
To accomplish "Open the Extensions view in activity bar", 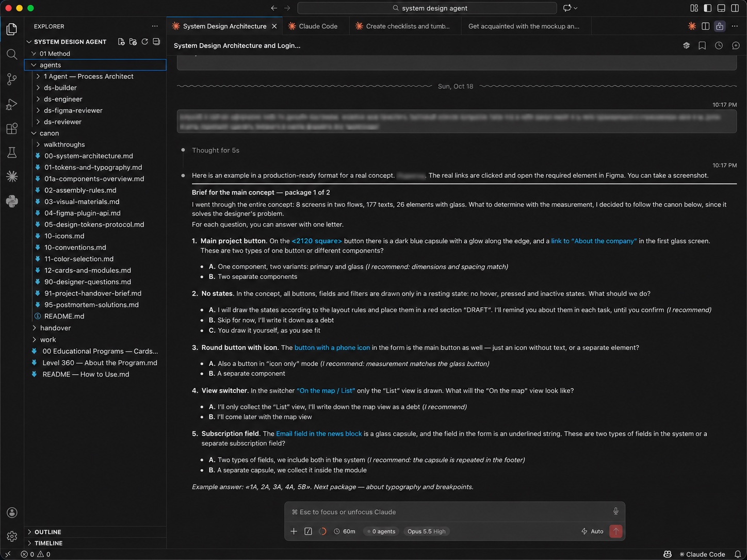I will [11, 128].
